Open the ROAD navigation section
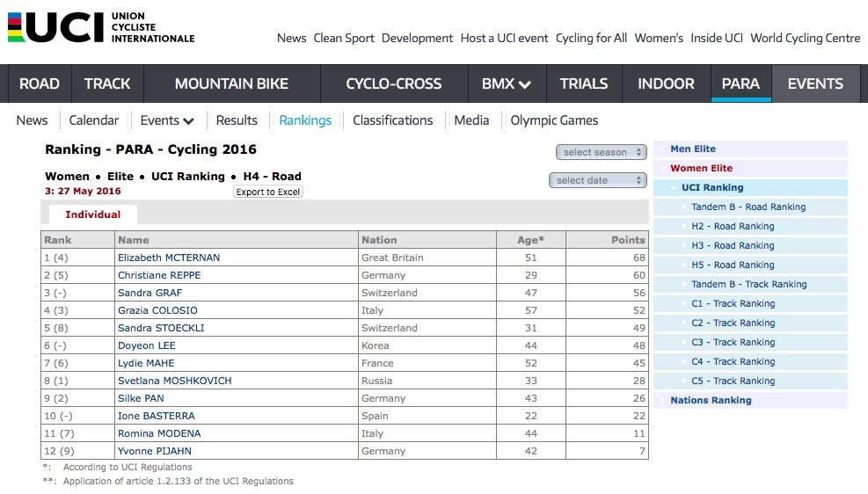868x494 pixels. (x=40, y=84)
